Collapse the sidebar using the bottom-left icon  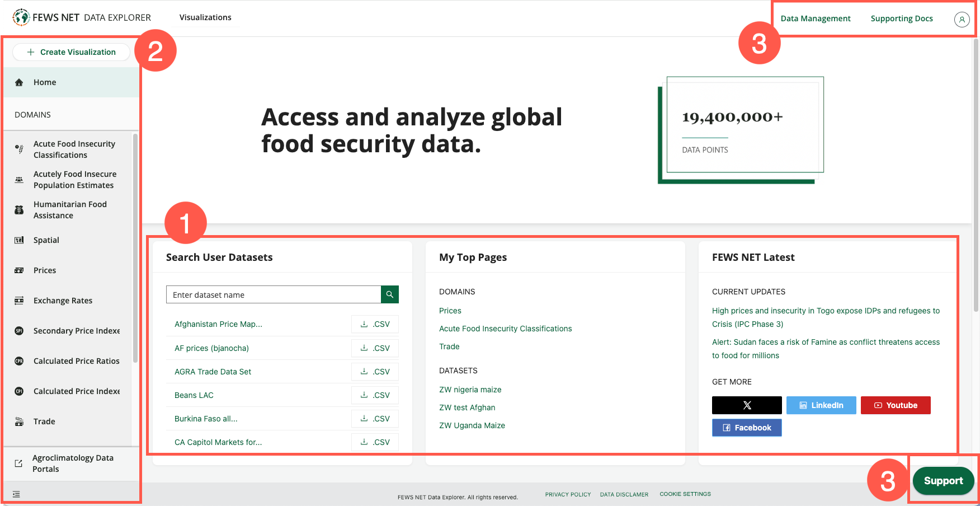(x=16, y=494)
